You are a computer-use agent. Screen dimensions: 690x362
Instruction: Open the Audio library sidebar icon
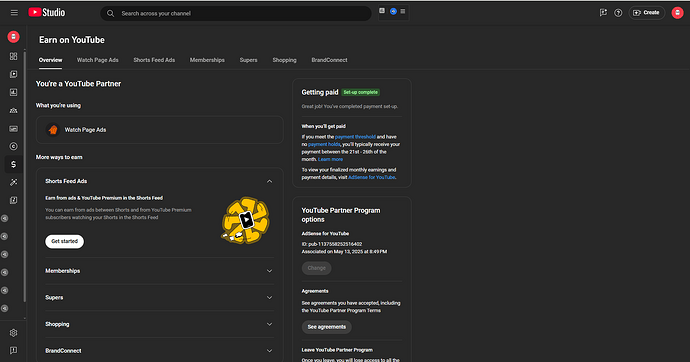pyautogui.click(x=13, y=200)
